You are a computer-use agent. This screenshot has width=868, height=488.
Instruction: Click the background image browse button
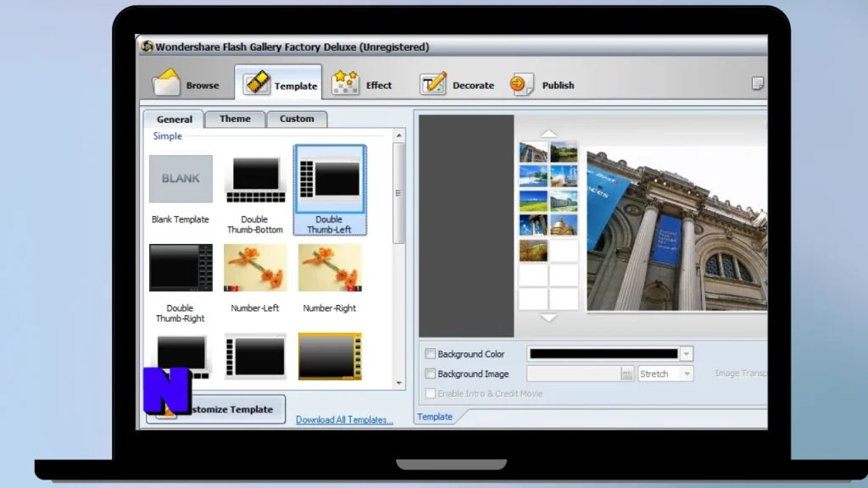[626, 374]
